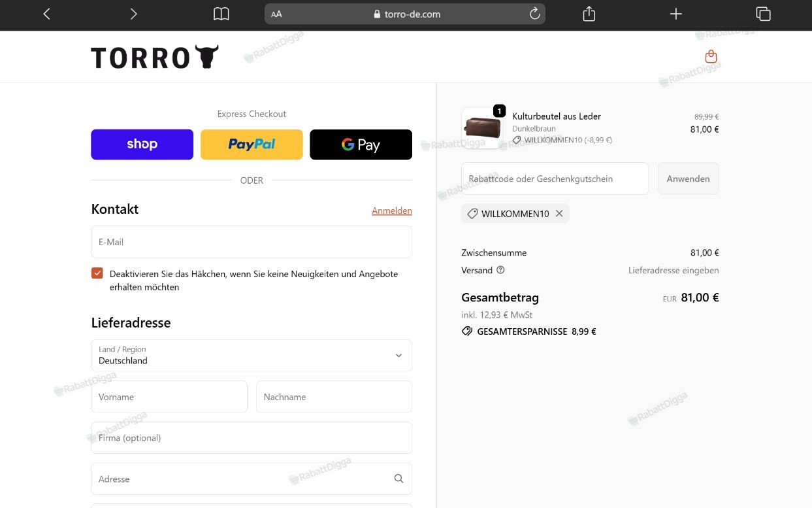Image resolution: width=812 pixels, height=508 pixels.
Task: Click the Lieferadresse eingeben text
Action: point(674,270)
